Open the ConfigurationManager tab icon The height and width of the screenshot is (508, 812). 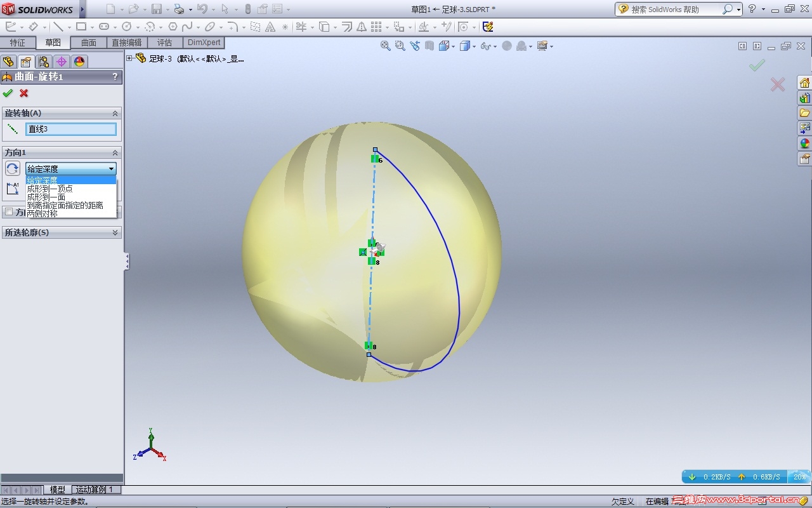tap(43, 62)
